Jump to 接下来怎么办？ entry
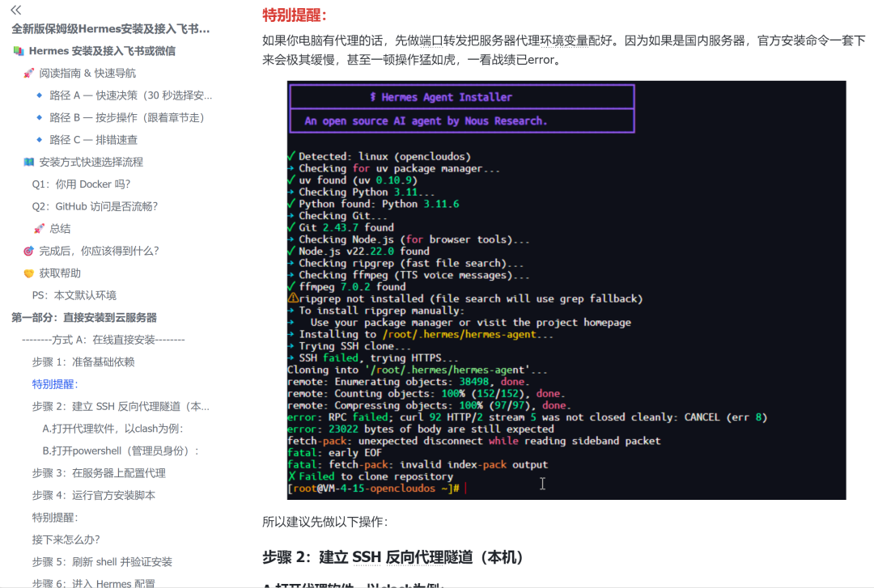 click(x=66, y=540)
